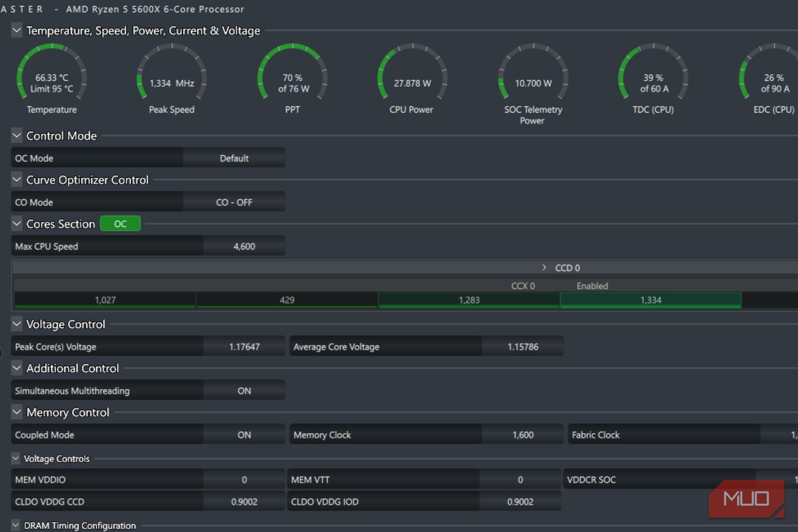Click MEM VDDIO value field
The height and width of the screenshot is (532, 798).
244,480
